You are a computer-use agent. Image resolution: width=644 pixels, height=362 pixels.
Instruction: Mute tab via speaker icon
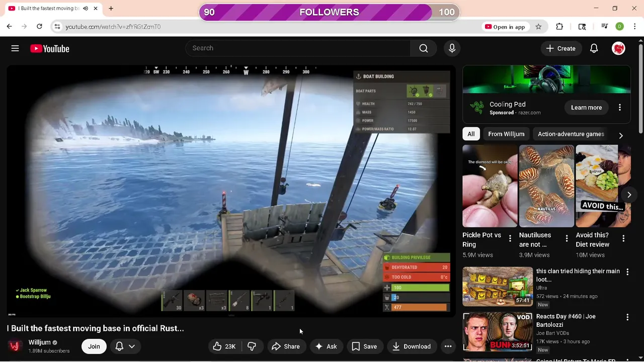pyautogui.click(x=85, y=9)
